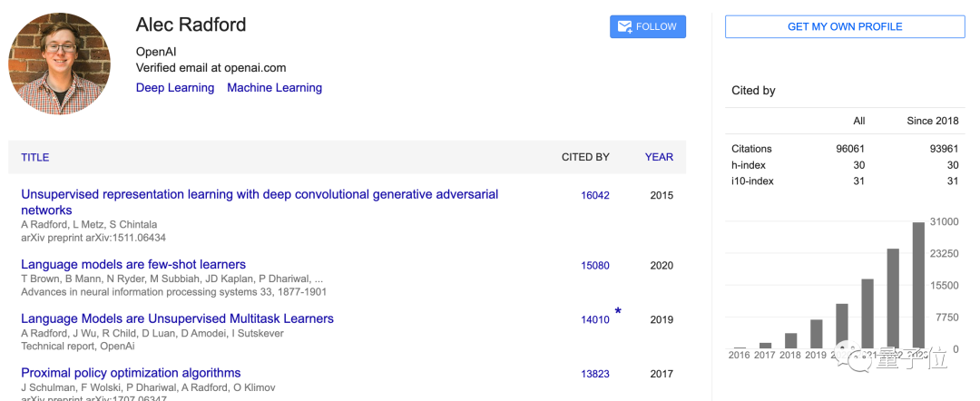Open Proximal policy optimization algorithms paper

pyautogui.click(x=131, y=373)
